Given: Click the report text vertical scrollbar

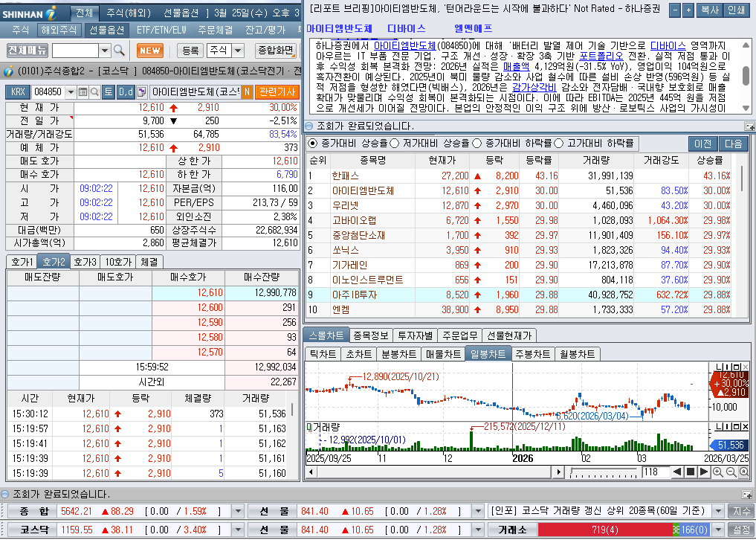Looking at the screenshot, I should 746,77.
